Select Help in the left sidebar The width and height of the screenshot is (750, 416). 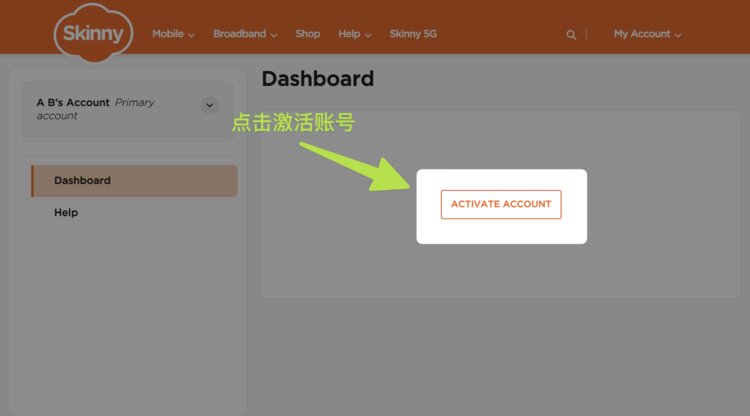pyautogui.click(x=66, y=213)
